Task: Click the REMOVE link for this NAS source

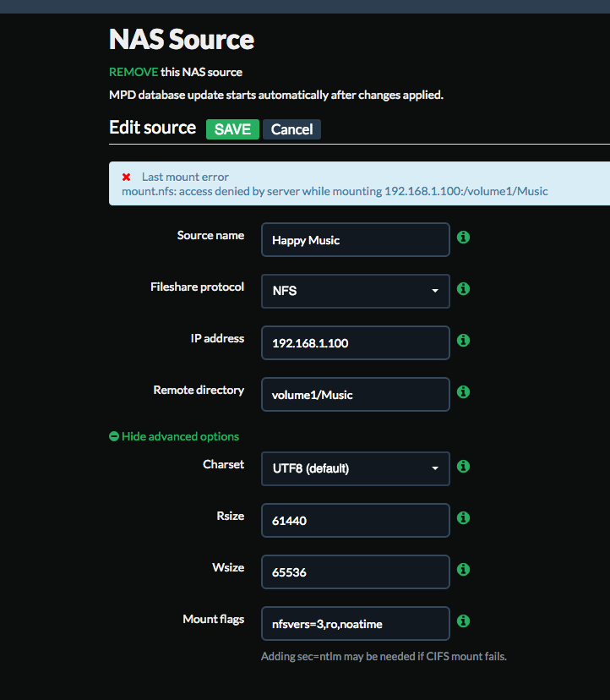Action: tap(133, 72)
